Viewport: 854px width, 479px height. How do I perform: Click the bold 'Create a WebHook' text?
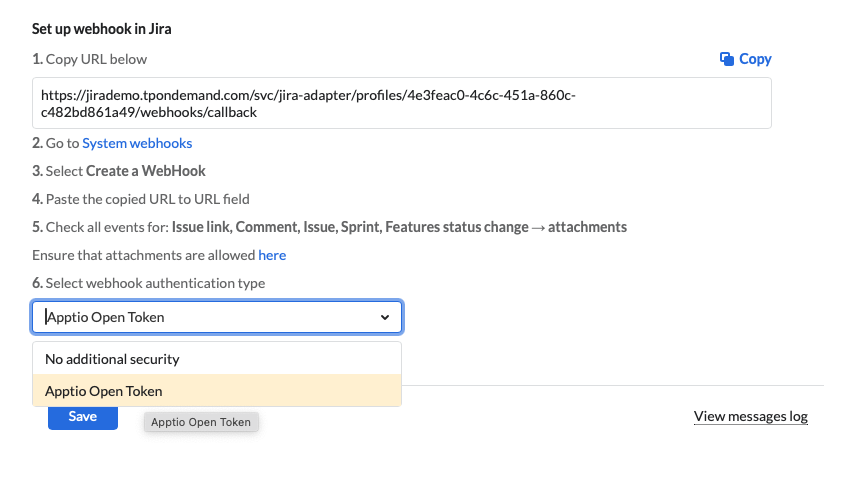pyautogui.click(x=145, y=171)
